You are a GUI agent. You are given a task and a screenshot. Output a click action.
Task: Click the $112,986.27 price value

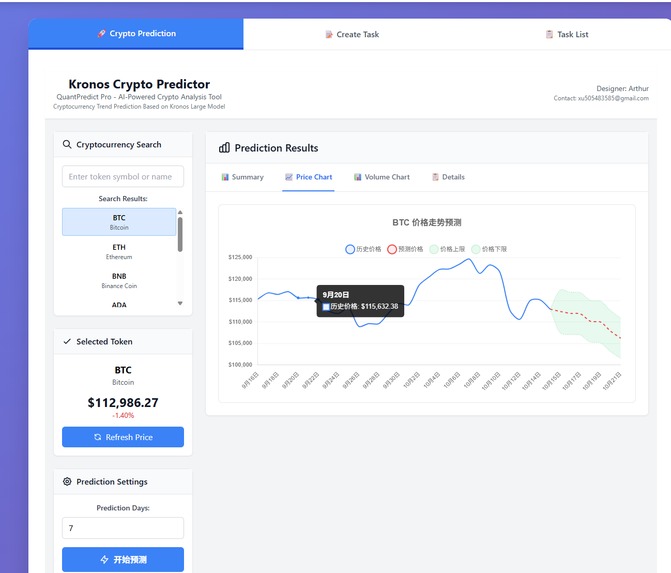coord(123,403)
